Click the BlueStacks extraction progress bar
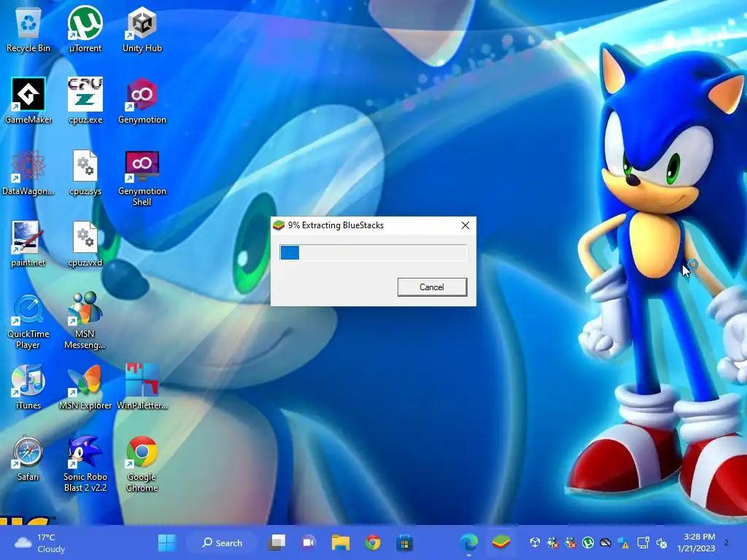 [x=373, y=252]
